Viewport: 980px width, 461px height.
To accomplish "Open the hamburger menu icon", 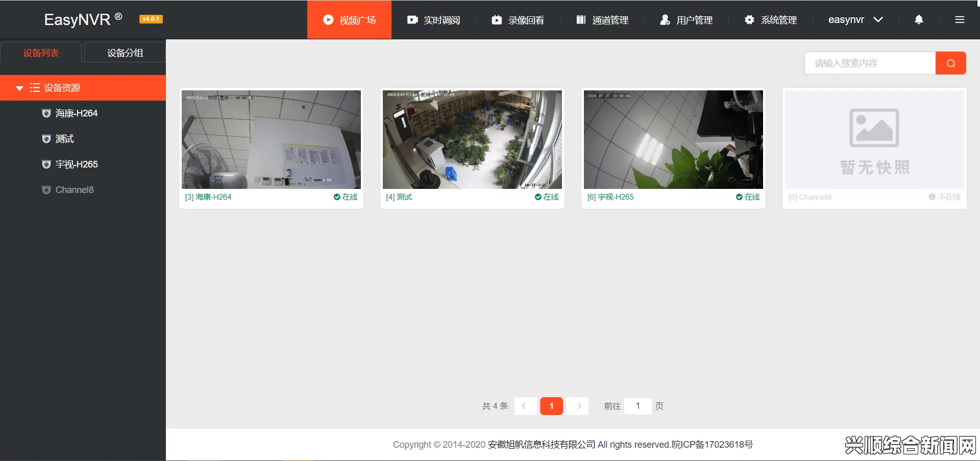I will pyautogui.click(x=960, y=20).
